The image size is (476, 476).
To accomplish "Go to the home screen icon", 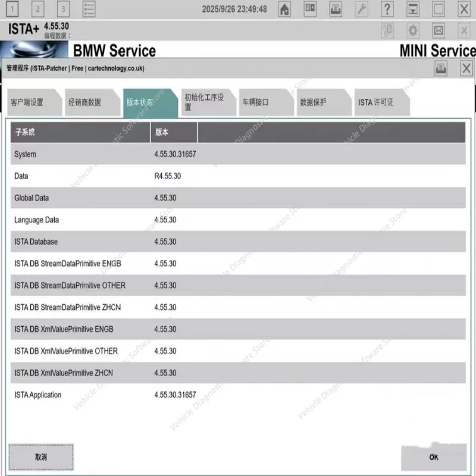I will tap(284, 9).
